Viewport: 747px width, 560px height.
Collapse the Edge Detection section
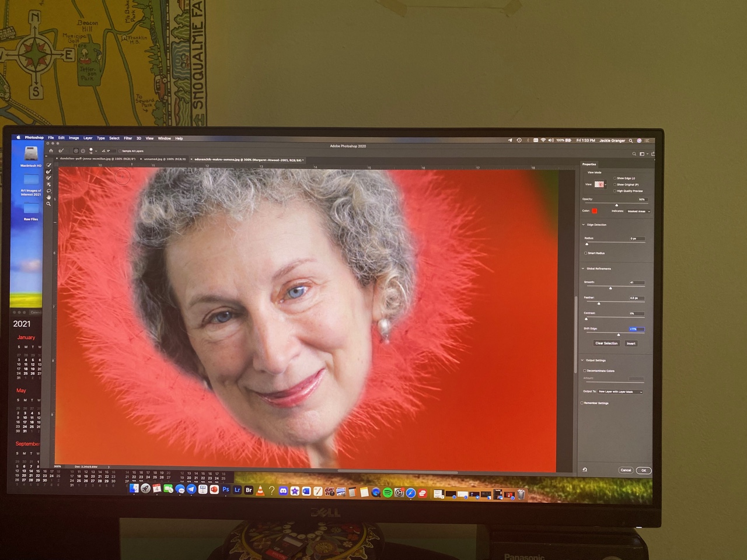pyautogui.click(x=583, y=225)
